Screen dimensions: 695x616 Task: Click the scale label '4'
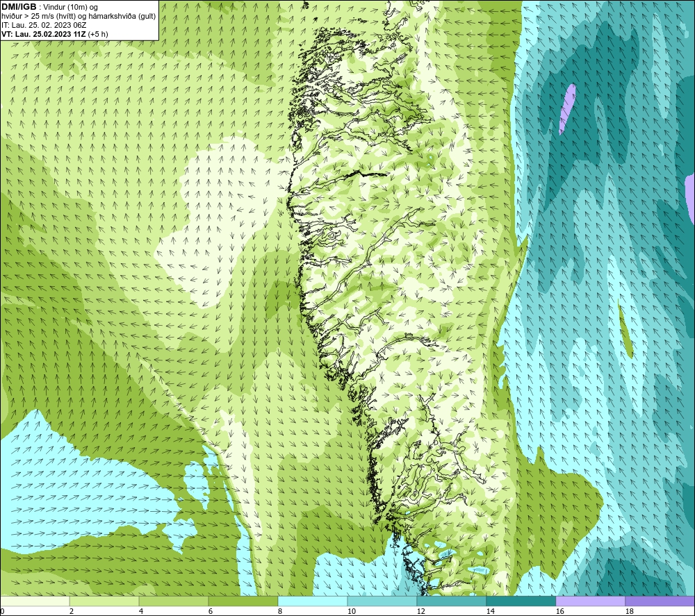(141, 612)
